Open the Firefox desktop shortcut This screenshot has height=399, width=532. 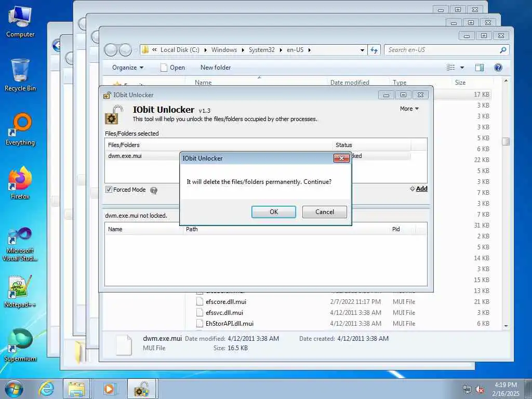[20, 183]
